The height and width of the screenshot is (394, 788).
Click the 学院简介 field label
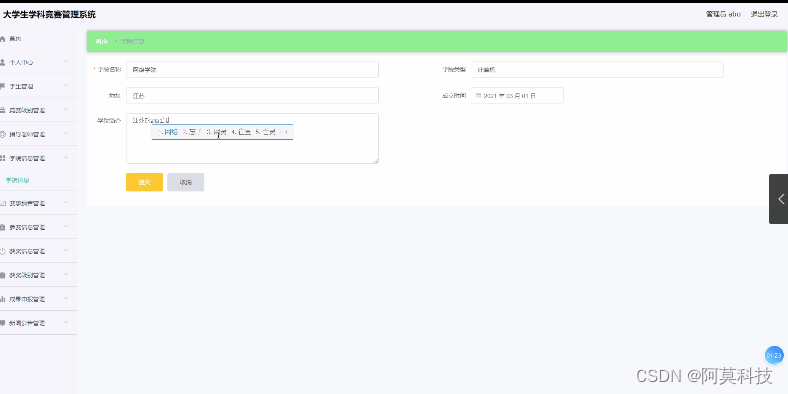tap(109, 121)
